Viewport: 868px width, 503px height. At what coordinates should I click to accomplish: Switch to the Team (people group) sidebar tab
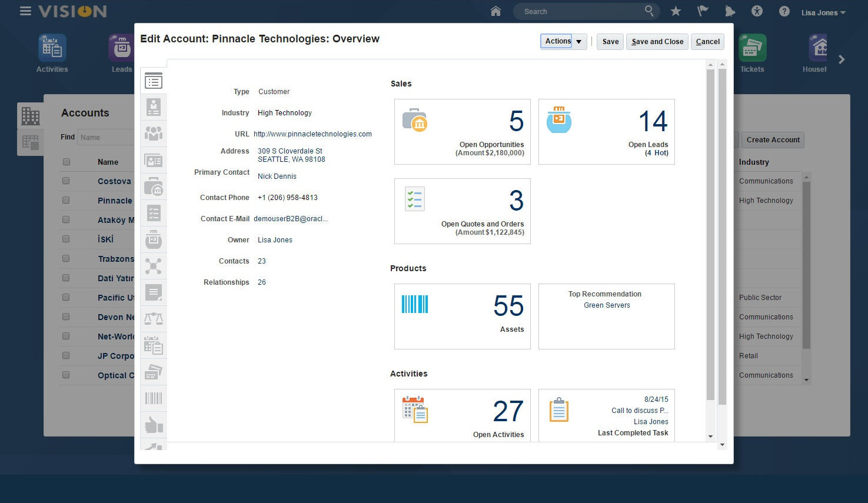(154, 134)
